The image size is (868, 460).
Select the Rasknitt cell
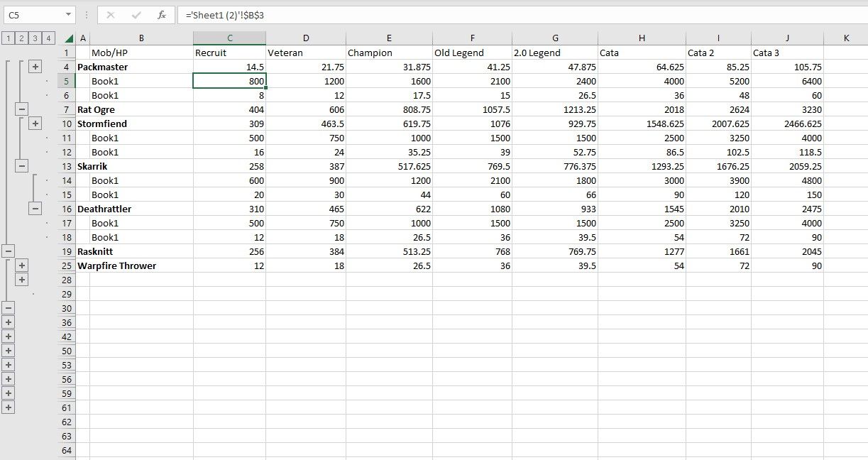[95, 251]
